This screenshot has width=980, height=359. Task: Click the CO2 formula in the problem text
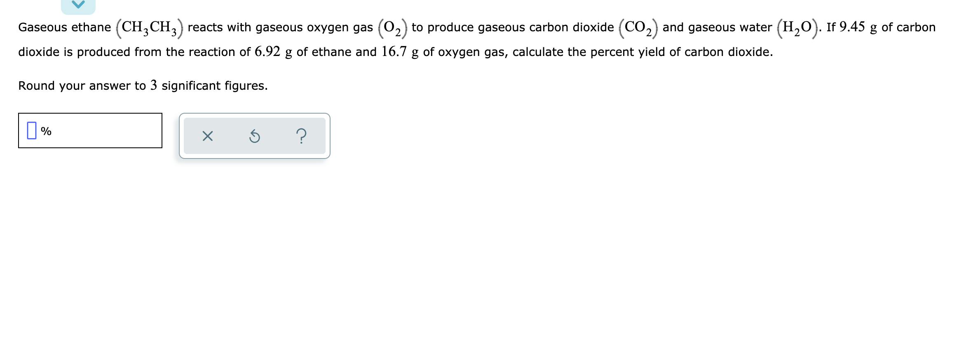pyautogui.click(x=637, y=26)
